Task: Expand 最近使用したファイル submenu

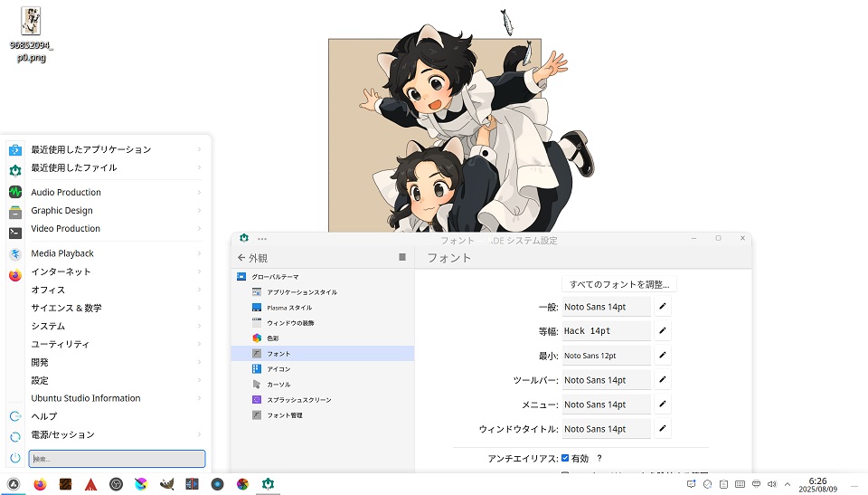Action: [x=117, y=167]
